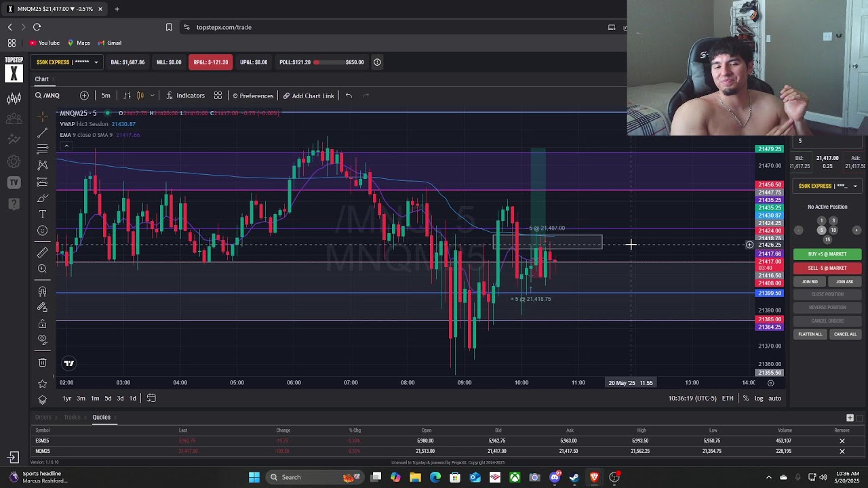
Task: Hide all drawings with eye icon
Action: tap(42, 340)
